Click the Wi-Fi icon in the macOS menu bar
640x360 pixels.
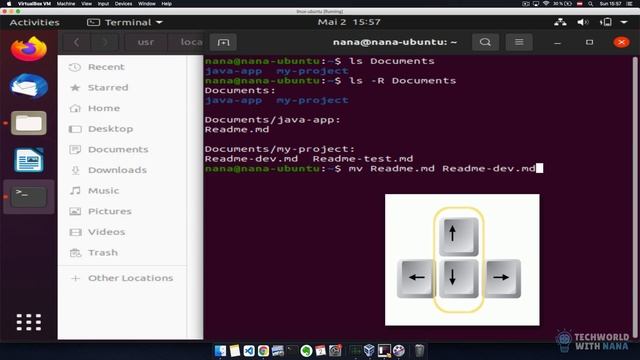tap(546, 4)
